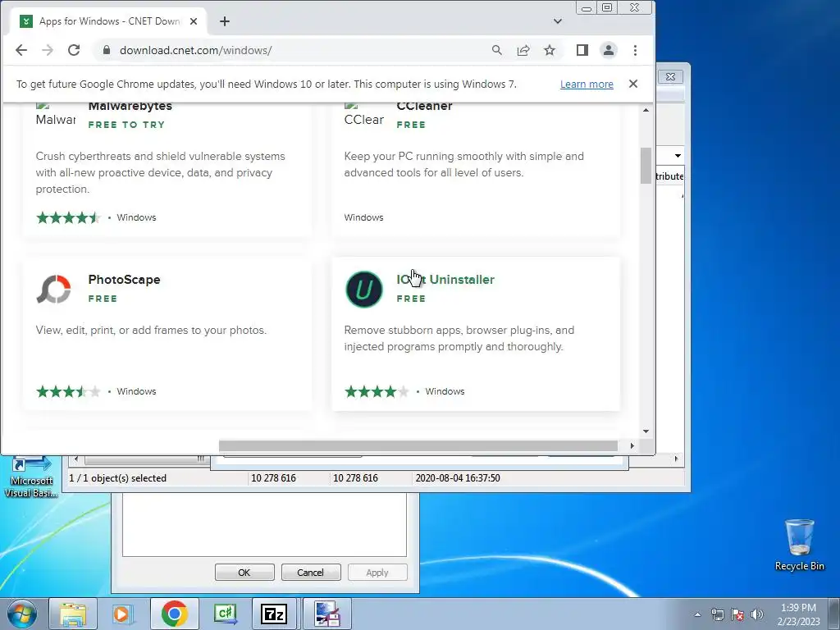Switch to Chrome taskbar icon
840x630 pixels.
(x=174, y=614)
